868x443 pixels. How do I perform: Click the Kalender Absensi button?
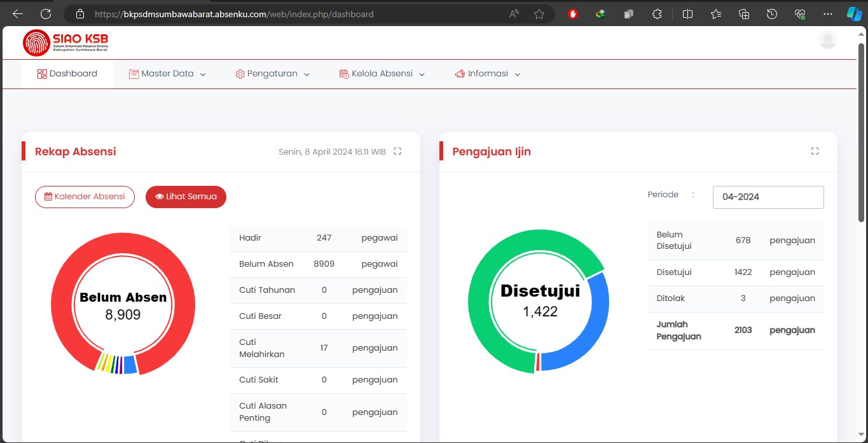tap(85, 197)
